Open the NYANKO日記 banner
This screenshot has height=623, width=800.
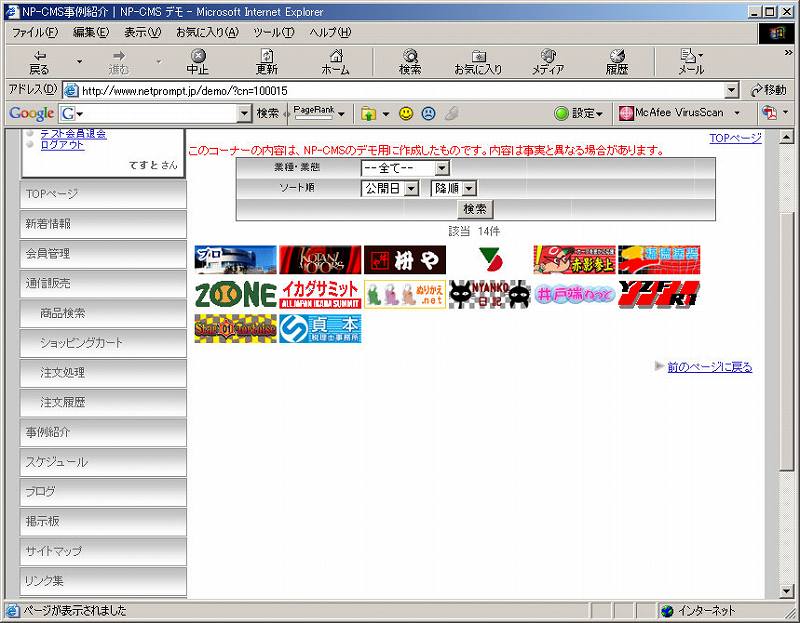tap(489, 294)
